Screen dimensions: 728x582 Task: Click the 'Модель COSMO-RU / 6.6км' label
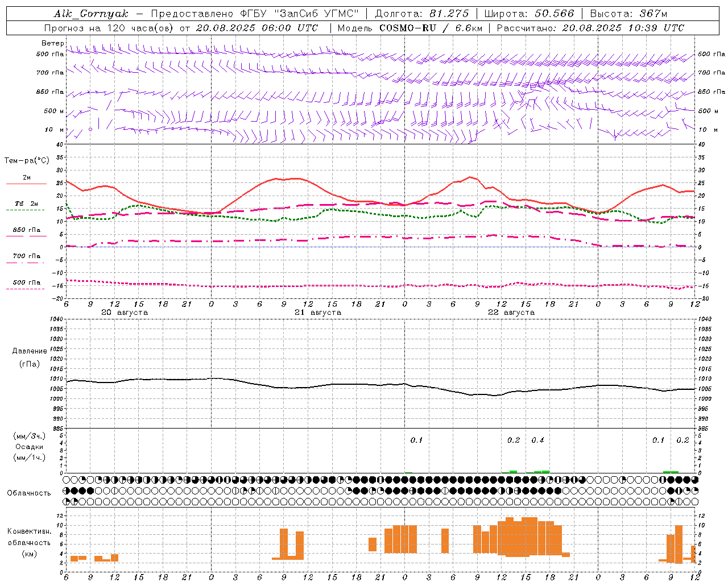click(x=410, y=28)
